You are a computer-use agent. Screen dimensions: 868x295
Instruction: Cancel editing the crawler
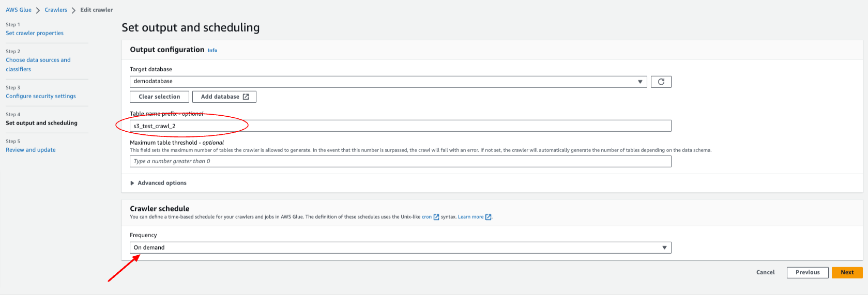pyautogui.click(x=765, y=272)
